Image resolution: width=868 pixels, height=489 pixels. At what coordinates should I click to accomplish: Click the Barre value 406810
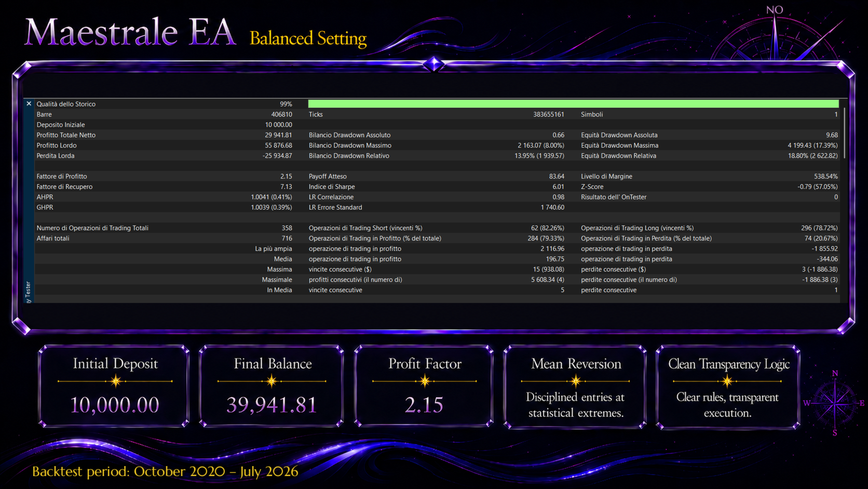[282, 114]
